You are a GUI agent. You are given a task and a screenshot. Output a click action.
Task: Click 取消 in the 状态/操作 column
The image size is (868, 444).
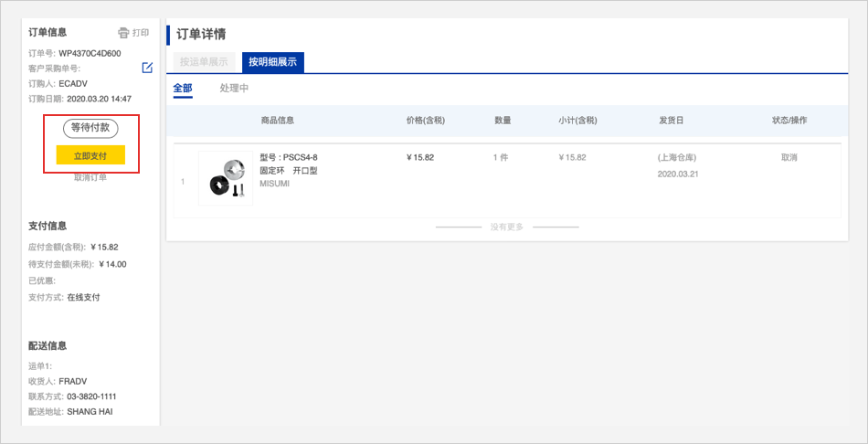(789, 157)
